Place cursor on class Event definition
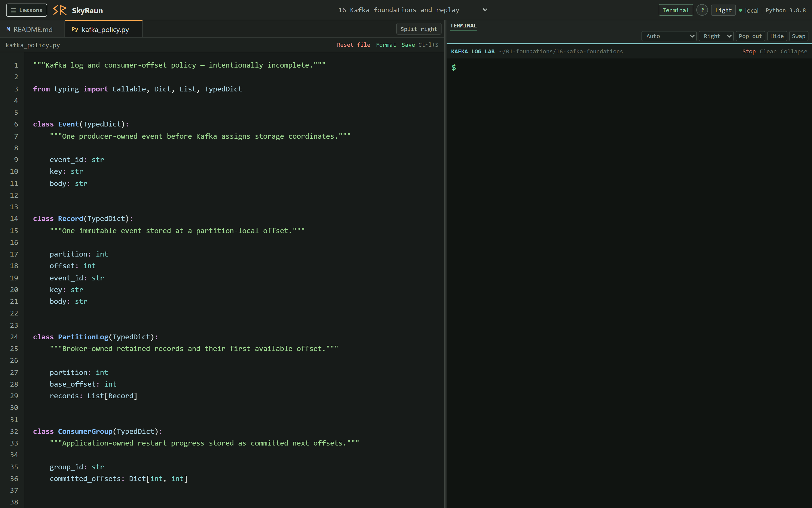The width and height of the screenshot is (812, 508). [81, 124]
